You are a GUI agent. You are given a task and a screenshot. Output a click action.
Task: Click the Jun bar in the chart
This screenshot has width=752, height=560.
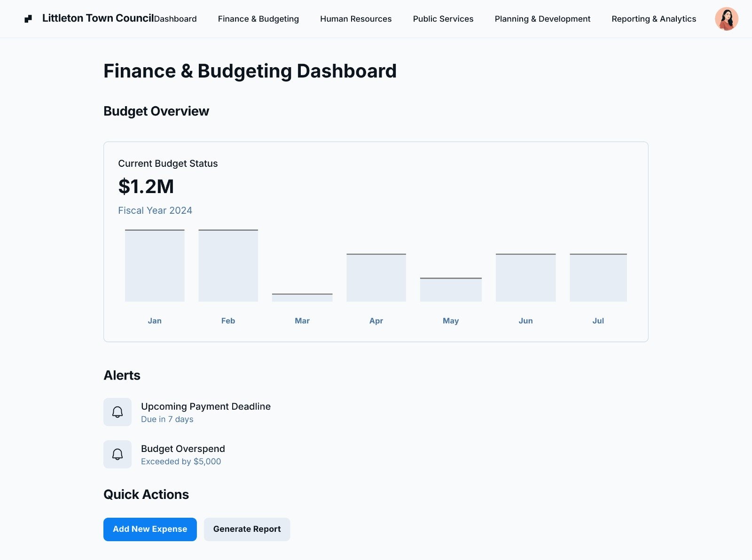525,278
